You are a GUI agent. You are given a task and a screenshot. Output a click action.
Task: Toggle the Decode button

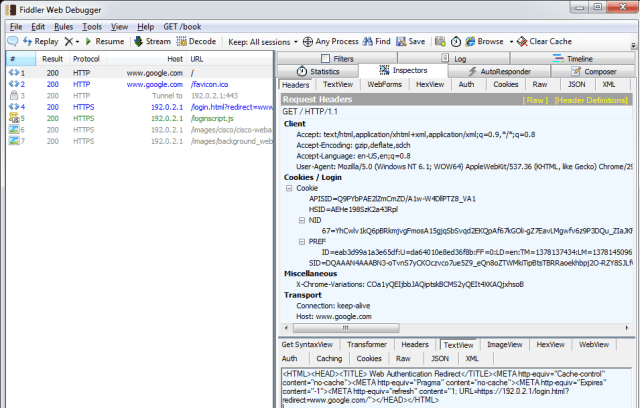click(196, 42)
